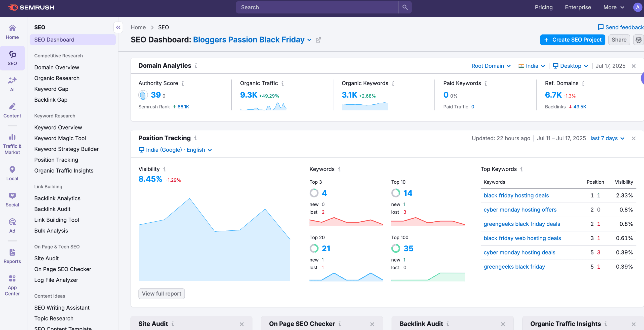644x330 pixels.
Task: Close the Backlink Audit widget
Action: pyautogui.click(x=503, y=324)
